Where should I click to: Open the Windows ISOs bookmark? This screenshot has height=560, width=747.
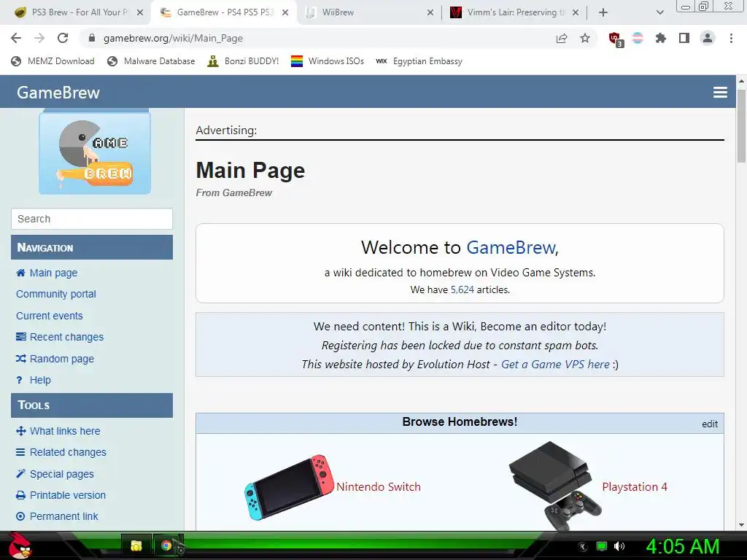point(328,61)
